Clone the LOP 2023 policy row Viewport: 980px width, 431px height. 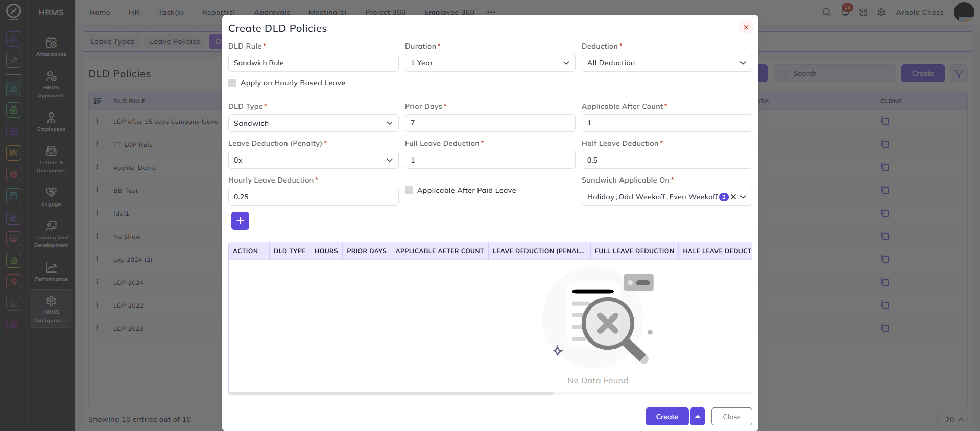point(885,328)
